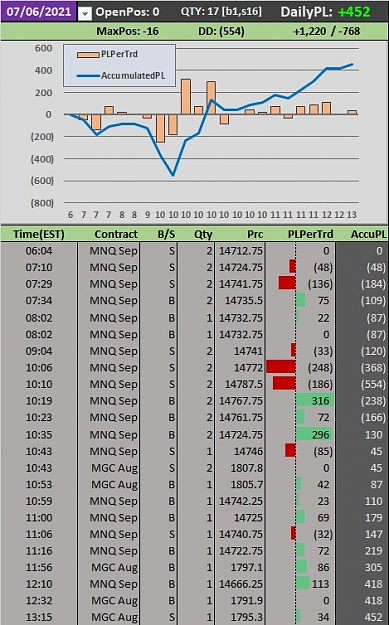Click the 06:04 time cell
The width and height of the screenshot is (389, 625).
(39, 251)
